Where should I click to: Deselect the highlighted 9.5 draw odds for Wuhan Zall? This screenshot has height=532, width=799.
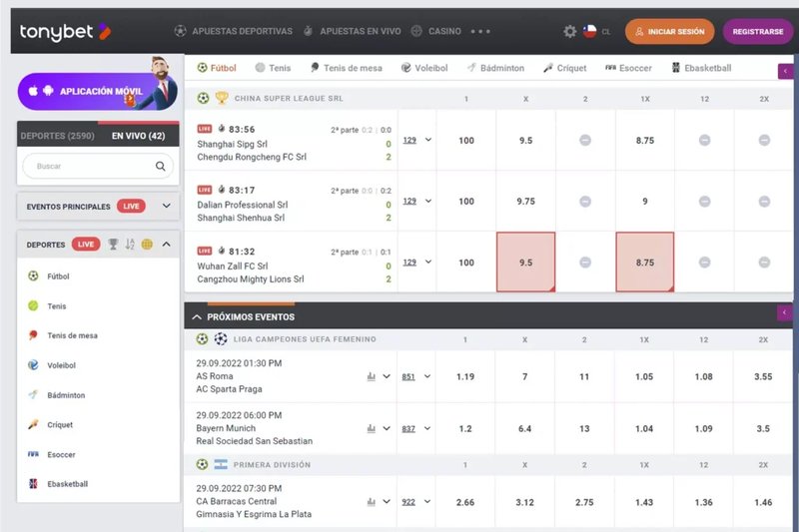point(526,263)
